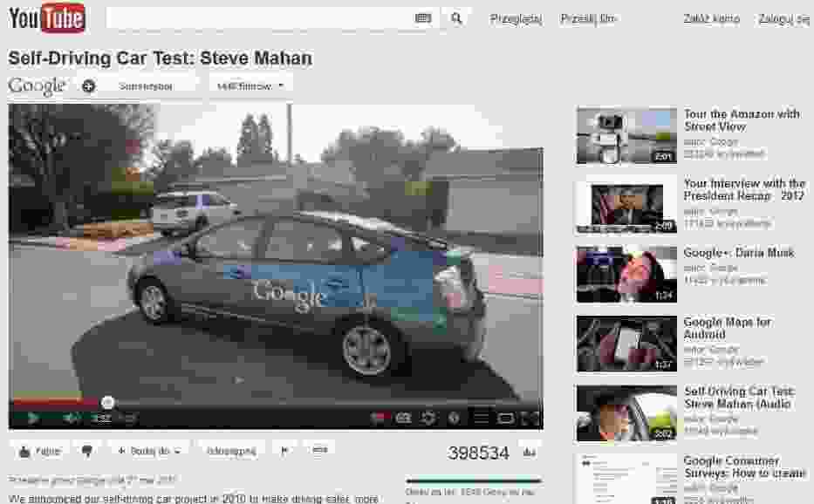
Task: Click the video's play button
Action: [x=32, y=418]
